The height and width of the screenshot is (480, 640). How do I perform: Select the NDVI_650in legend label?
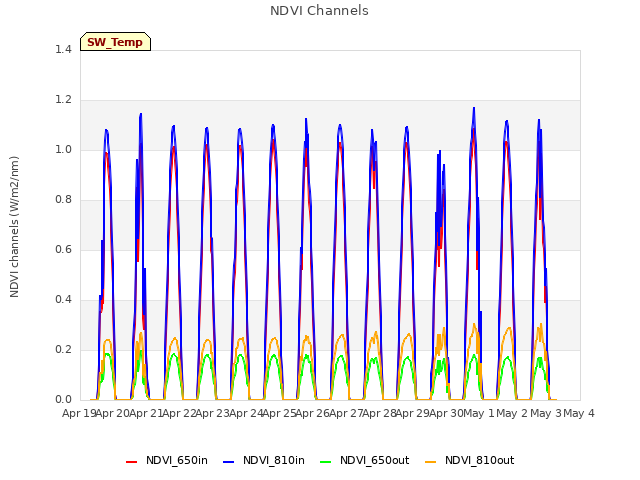pos(177,461)
